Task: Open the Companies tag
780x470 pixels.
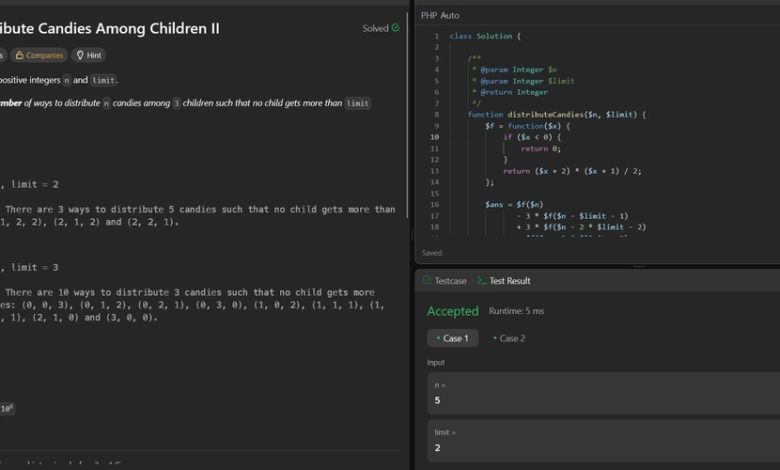Action: (x=39, y=55)
